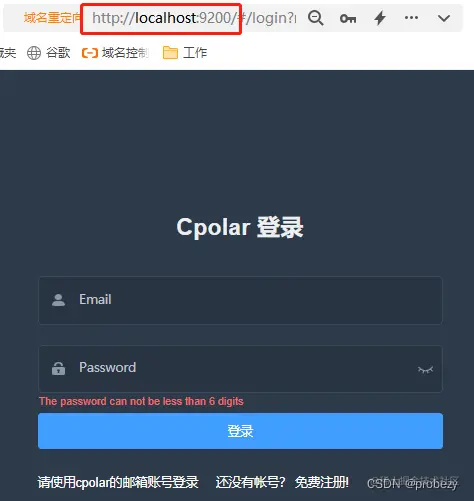Click the localhost:9200 URL address field

pos(194,18)
